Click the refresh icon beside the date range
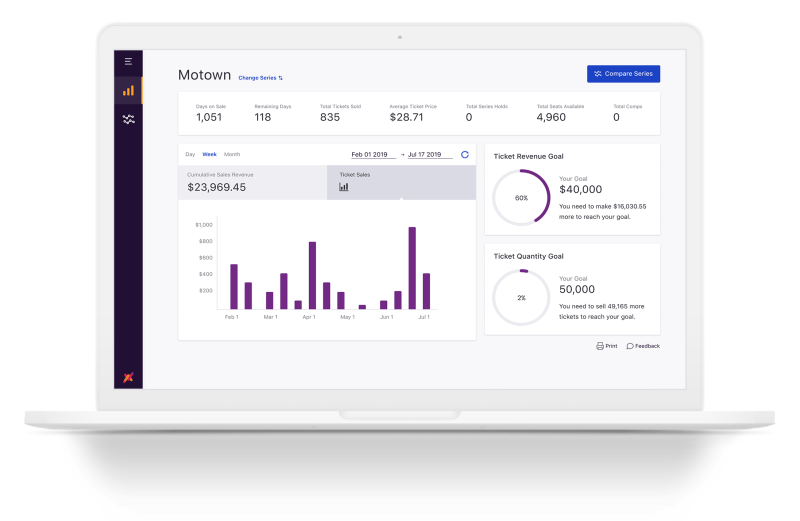This screenshot has height=521, width=800. pos(465,155)
